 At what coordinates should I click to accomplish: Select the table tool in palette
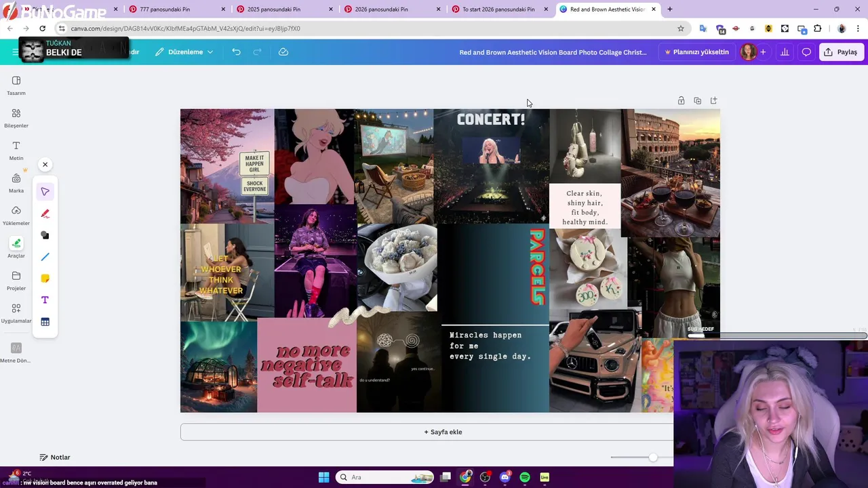45,322
